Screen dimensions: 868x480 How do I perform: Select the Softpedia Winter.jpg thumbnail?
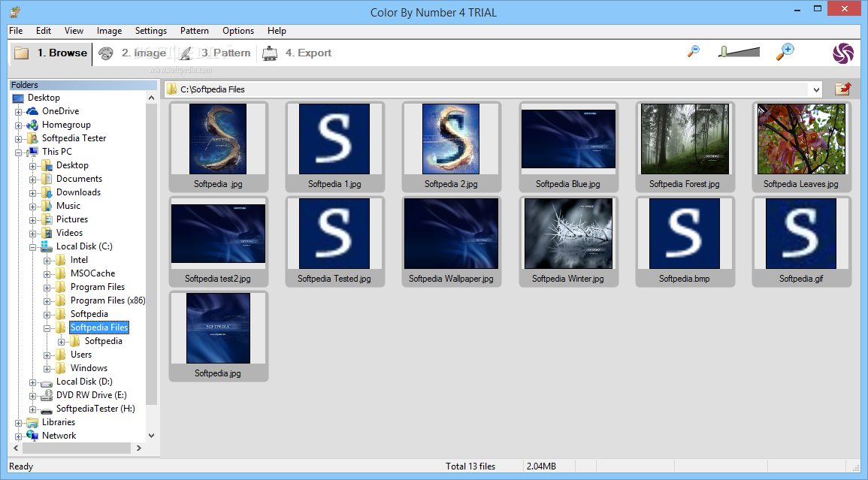[x=568, y=241]
